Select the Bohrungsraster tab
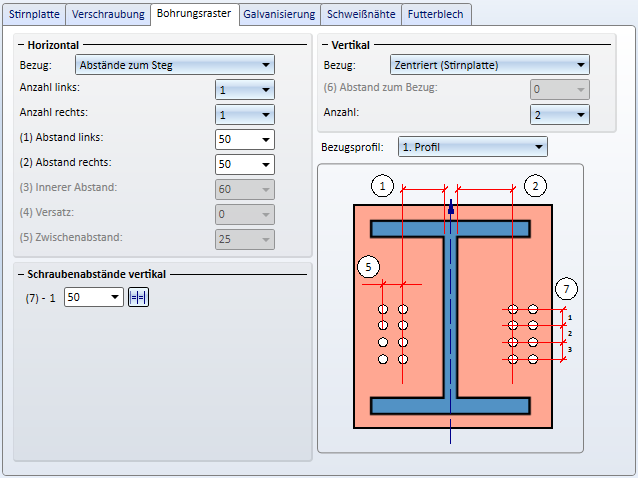The image size is (638, 478). coord(194,13)
